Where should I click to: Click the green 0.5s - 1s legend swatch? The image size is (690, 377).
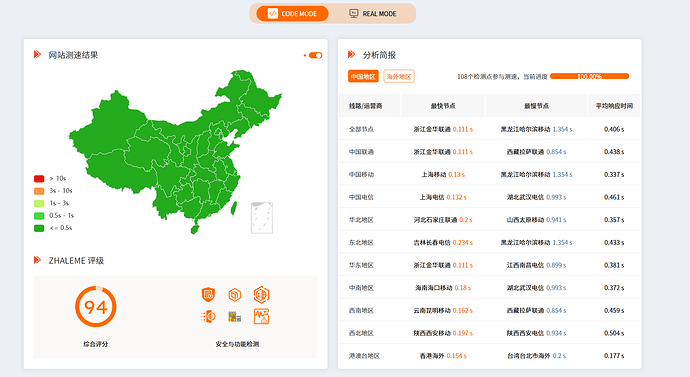(39, 216)
